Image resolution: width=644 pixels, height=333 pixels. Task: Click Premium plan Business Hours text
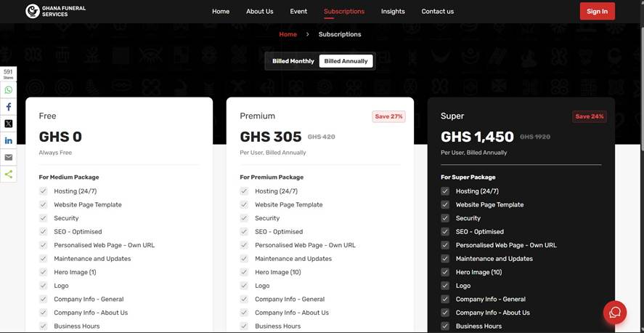pyautogui.click(x=277, y=326)
